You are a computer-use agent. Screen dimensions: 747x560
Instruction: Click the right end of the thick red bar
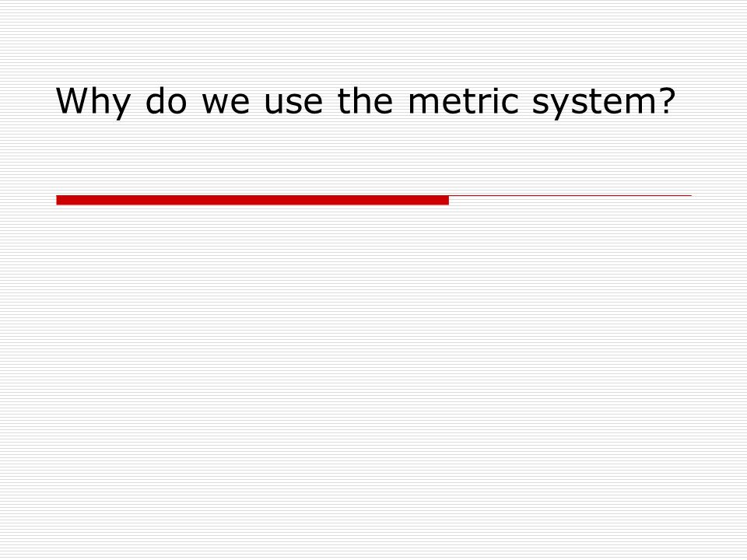pyautogui.click(x=447, y=200)
